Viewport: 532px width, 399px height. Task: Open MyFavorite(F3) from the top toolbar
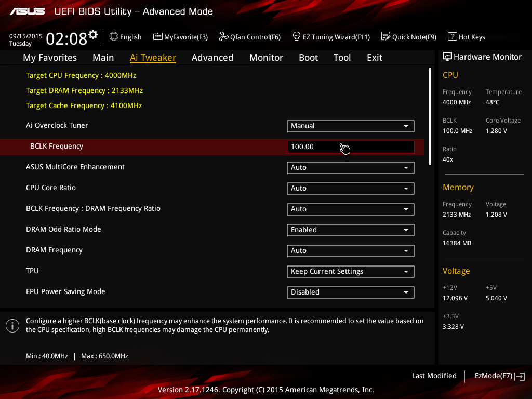coord(180,37)
